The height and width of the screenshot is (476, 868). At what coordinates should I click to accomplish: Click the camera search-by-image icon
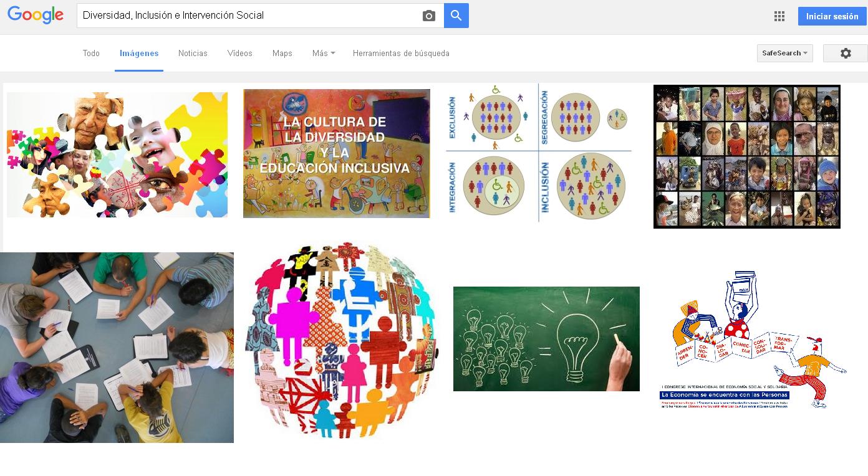coord(428,16)
